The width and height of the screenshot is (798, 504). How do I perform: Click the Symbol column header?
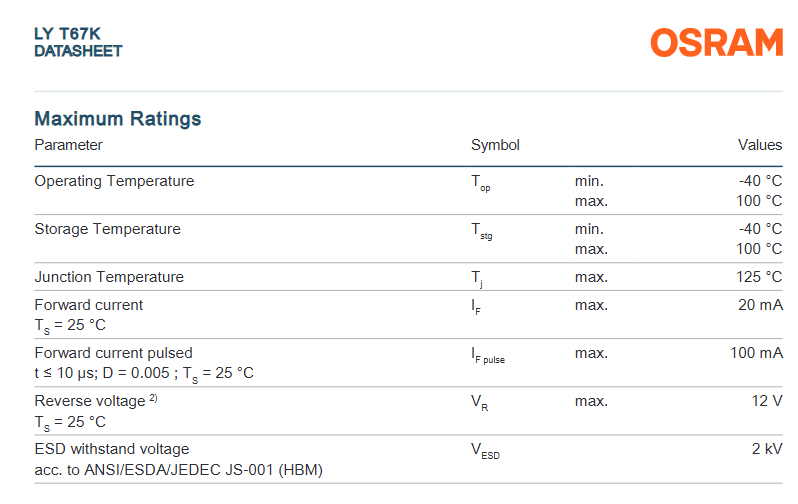tap(495, 145)
